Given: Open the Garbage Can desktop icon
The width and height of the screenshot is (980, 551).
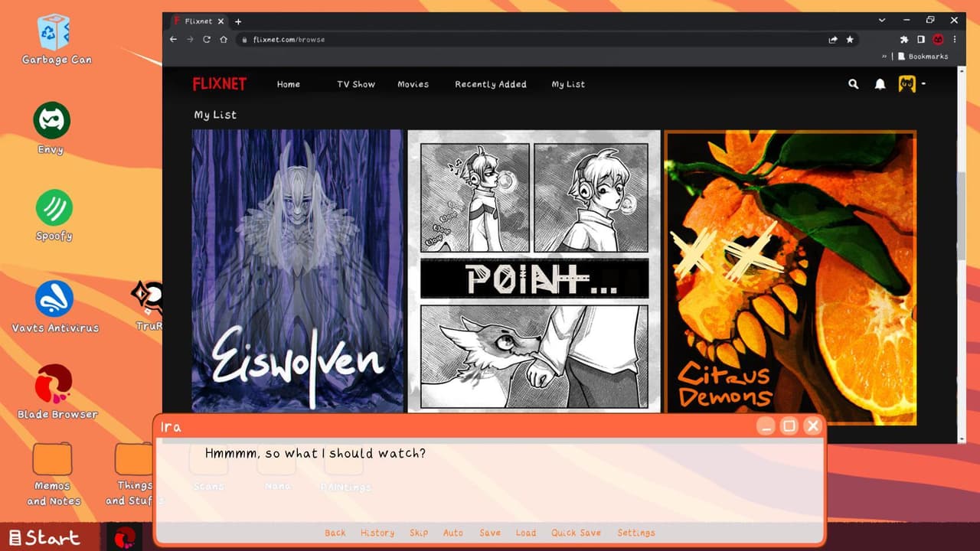Looking at the screenshot, I should (x=54, y=39).
